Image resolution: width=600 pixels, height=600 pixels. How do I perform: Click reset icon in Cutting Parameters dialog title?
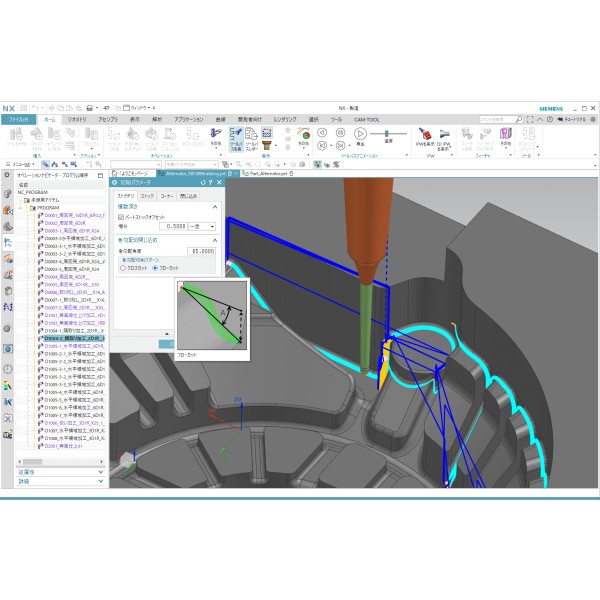[x=203, y=183]
